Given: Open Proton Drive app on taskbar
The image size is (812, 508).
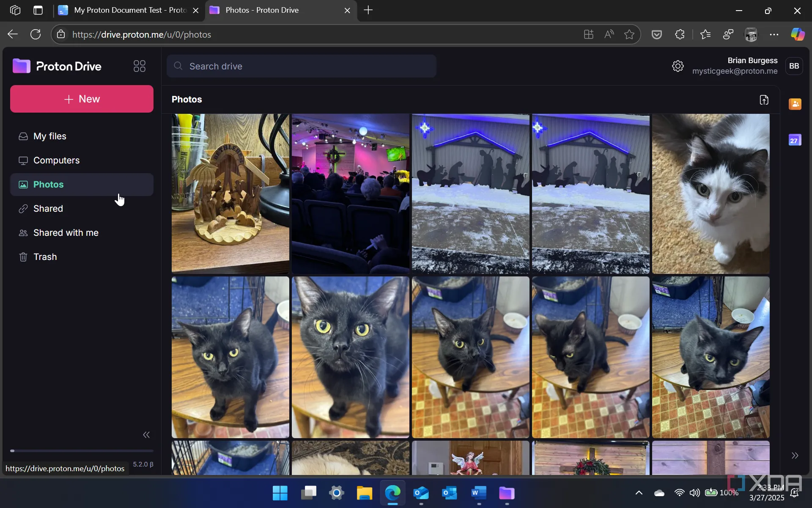Looking at the screenshot, I should (507, 493).
